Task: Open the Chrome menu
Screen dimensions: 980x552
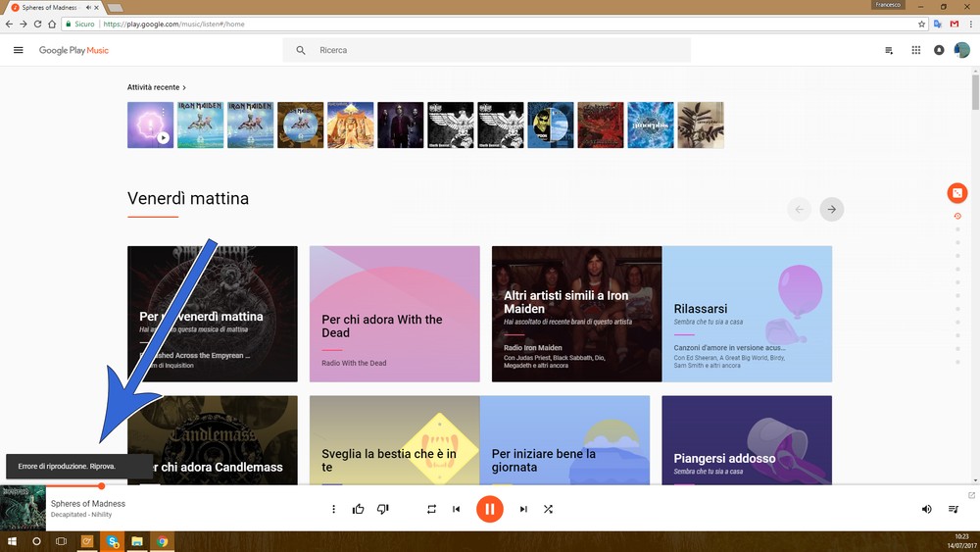Action: click(970, 24)
